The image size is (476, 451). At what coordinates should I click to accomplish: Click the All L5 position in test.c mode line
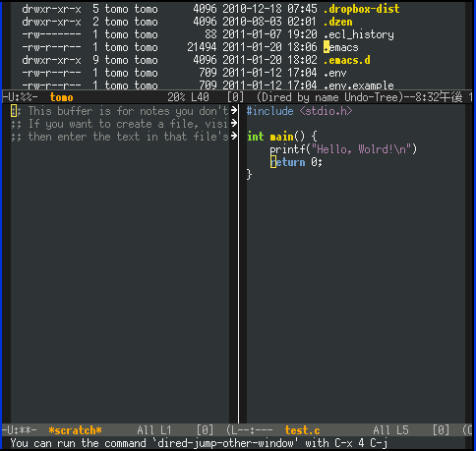click(x=390, y=430)
